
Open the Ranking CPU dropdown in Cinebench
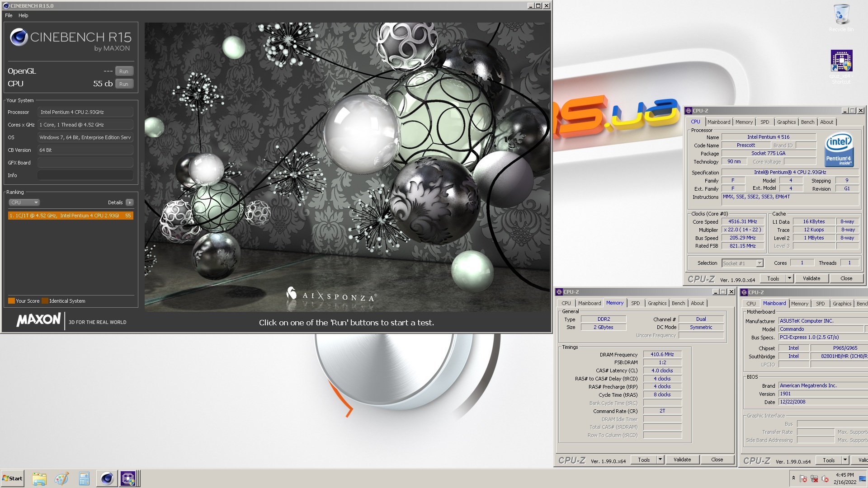[24, 202]
